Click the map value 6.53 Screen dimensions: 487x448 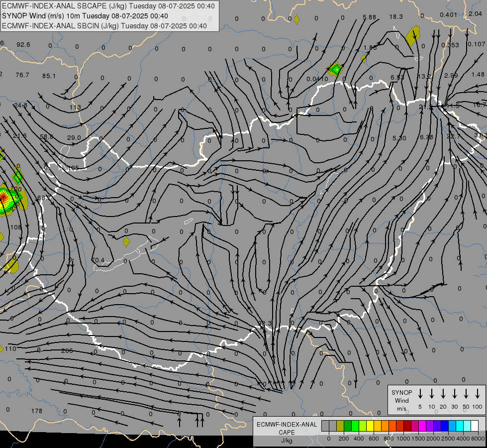pyautogui.click(x=397, y=78)
